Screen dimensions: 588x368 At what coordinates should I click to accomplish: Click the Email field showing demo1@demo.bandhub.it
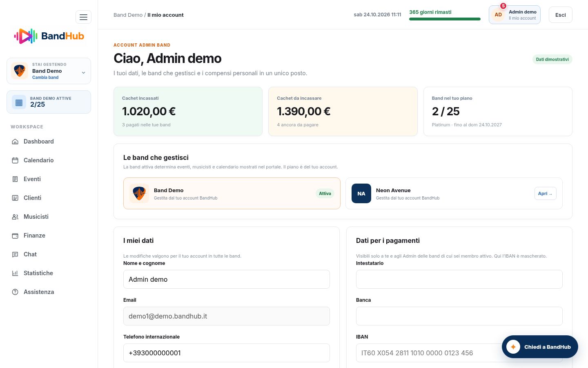(227, 316)
